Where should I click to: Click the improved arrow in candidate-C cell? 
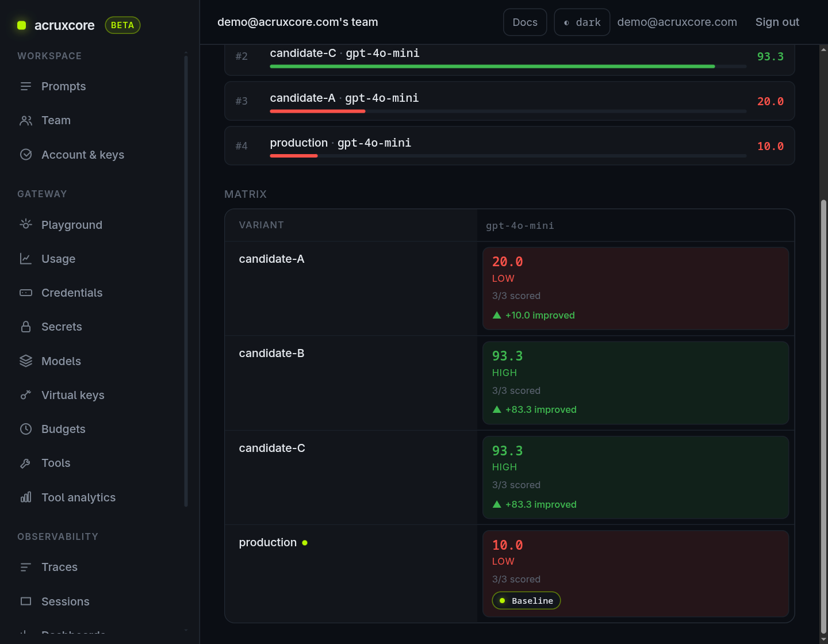[x=497, y=504]
